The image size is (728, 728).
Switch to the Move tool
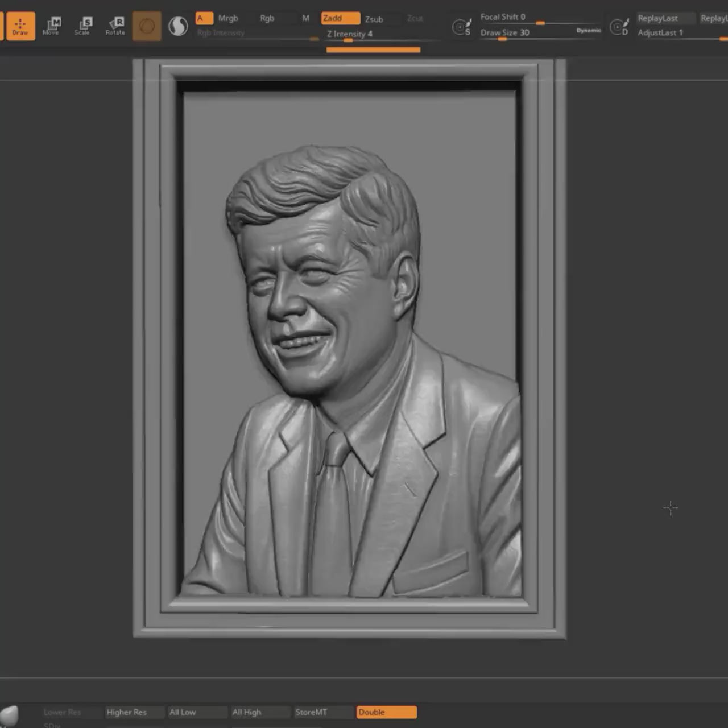pos(51,26)
